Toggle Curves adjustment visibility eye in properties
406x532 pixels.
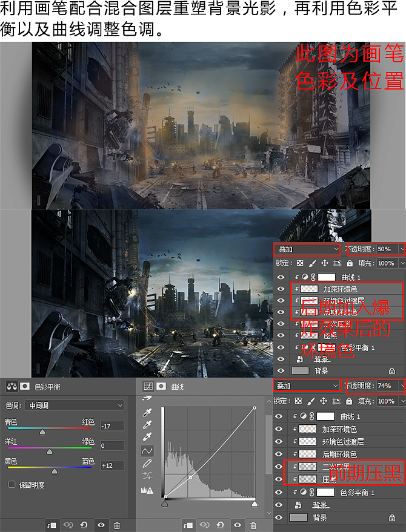(x=237, y=525)
